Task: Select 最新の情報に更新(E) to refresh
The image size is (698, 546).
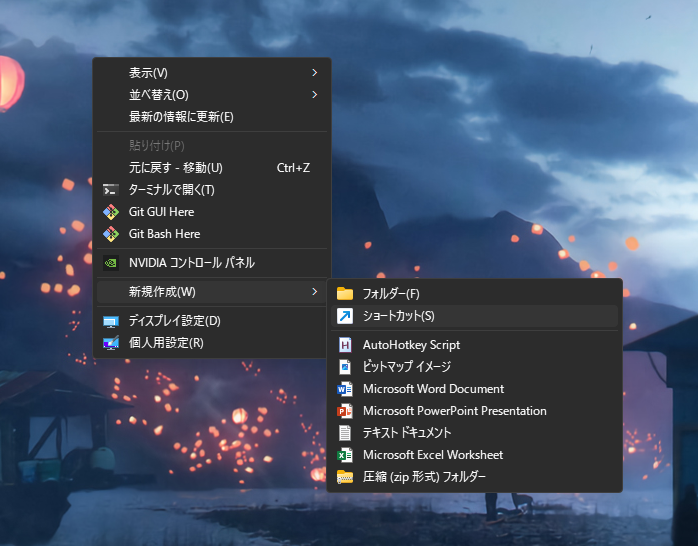Action: point(212,117)
